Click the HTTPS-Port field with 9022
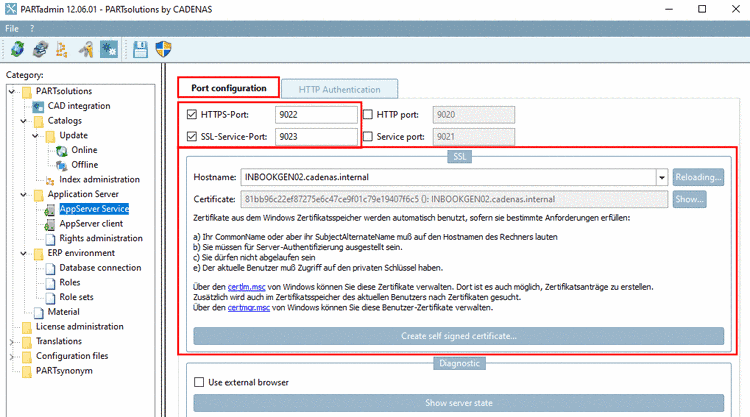The width and height of the screenshot is (750, 417). click(316, 115)
